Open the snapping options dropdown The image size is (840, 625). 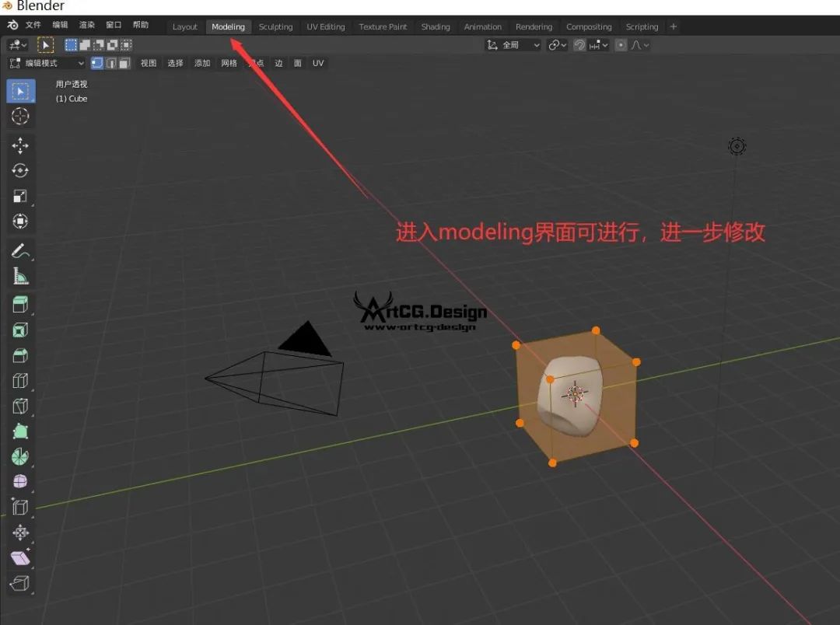[x=599, y=45]
